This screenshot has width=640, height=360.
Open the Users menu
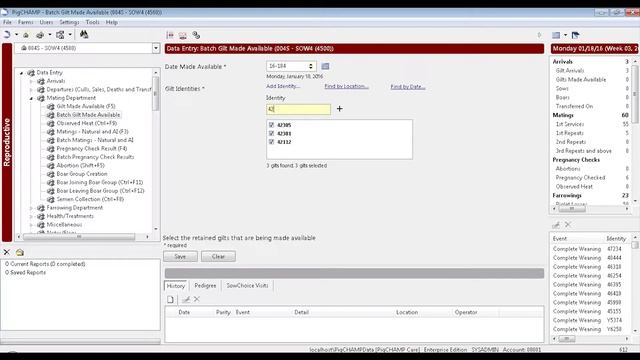[x=46, y=22]
